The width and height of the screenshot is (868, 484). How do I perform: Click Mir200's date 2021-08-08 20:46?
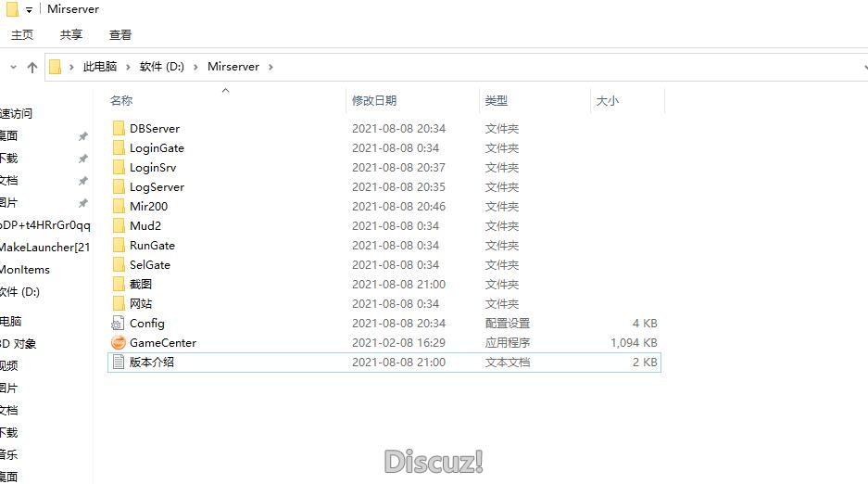pos(398,207)
